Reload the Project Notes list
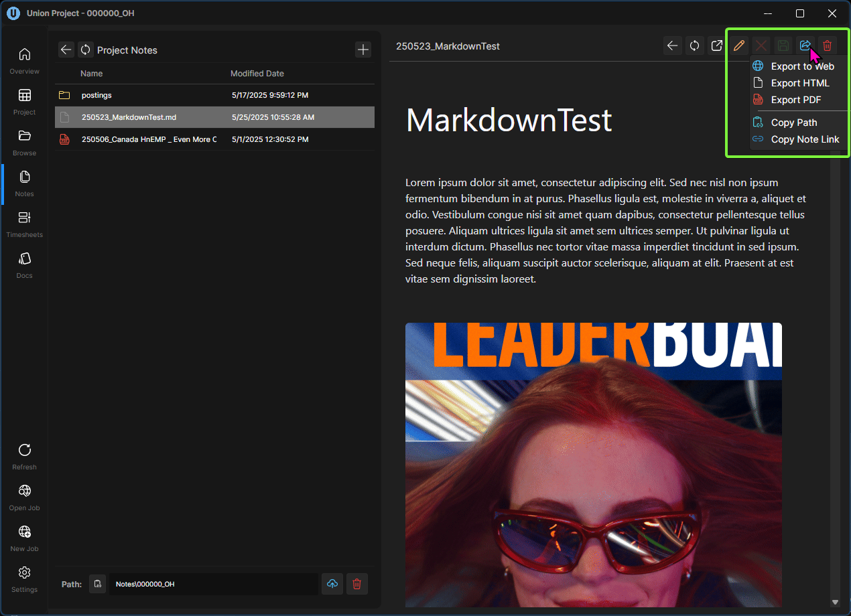 pos(85,50)
